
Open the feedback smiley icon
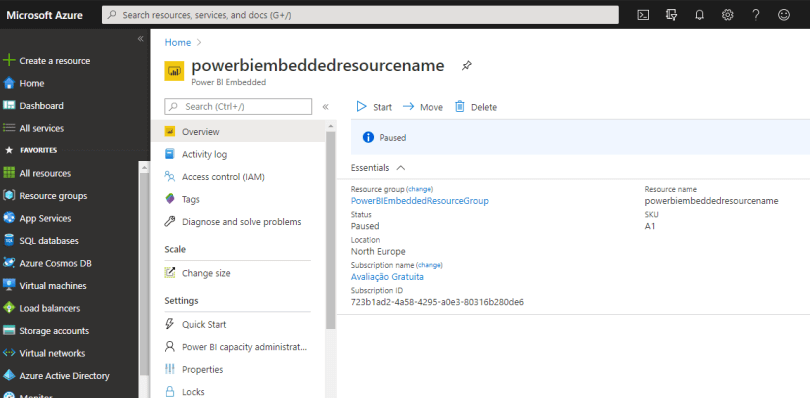click(784, 15)
